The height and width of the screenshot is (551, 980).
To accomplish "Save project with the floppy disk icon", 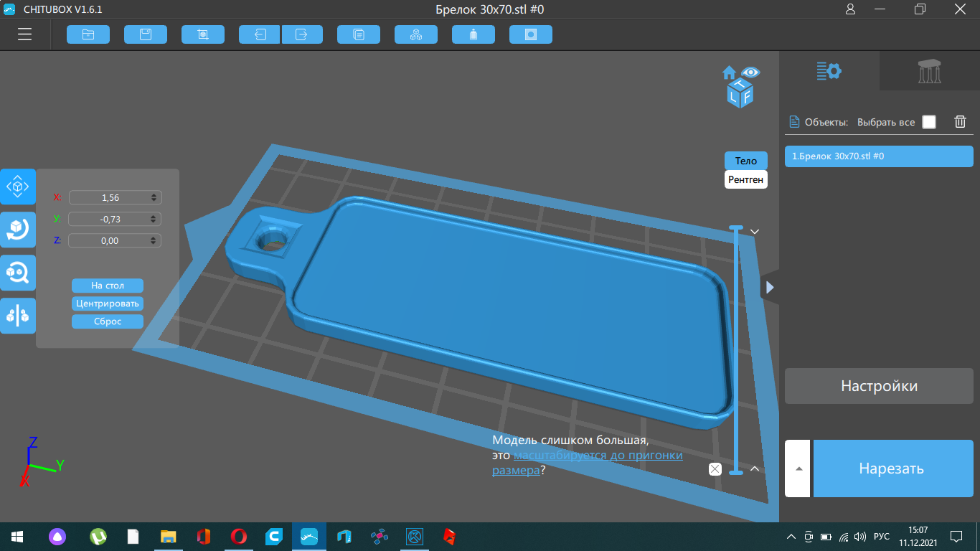I will 146,34.
